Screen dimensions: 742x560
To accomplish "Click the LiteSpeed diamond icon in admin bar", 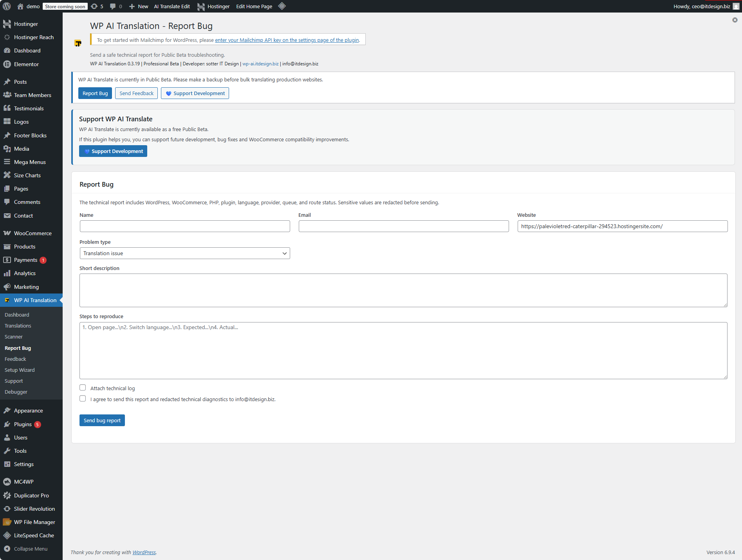I will (282, 6).
